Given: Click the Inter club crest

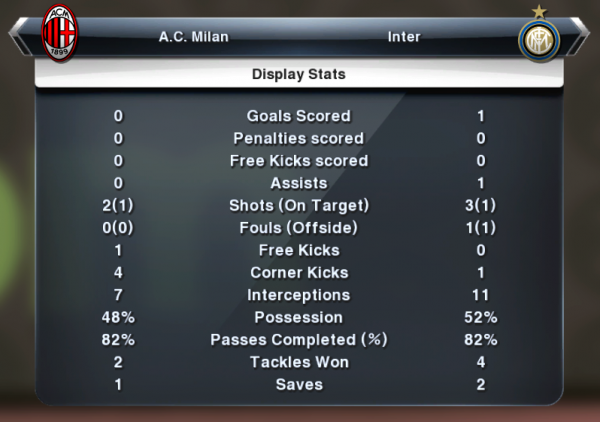Looking at the screenshot, I should click(x=539, y=41).
